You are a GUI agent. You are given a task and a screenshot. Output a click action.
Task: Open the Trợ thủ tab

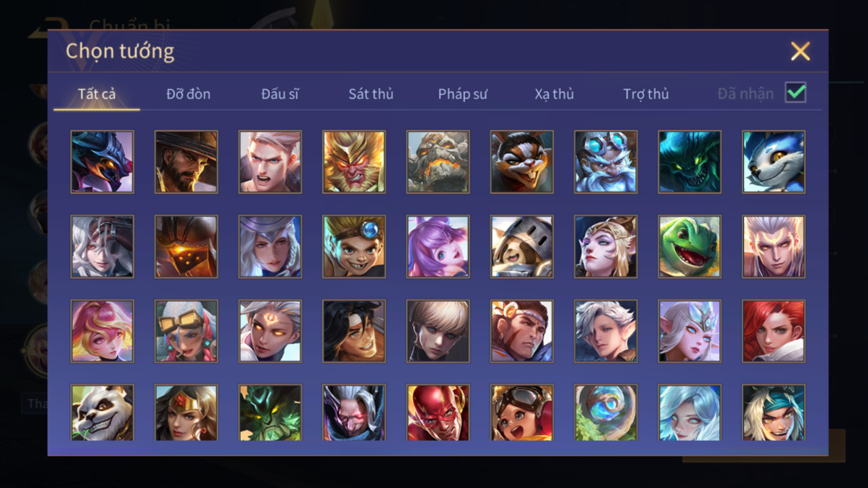point(646,94)
